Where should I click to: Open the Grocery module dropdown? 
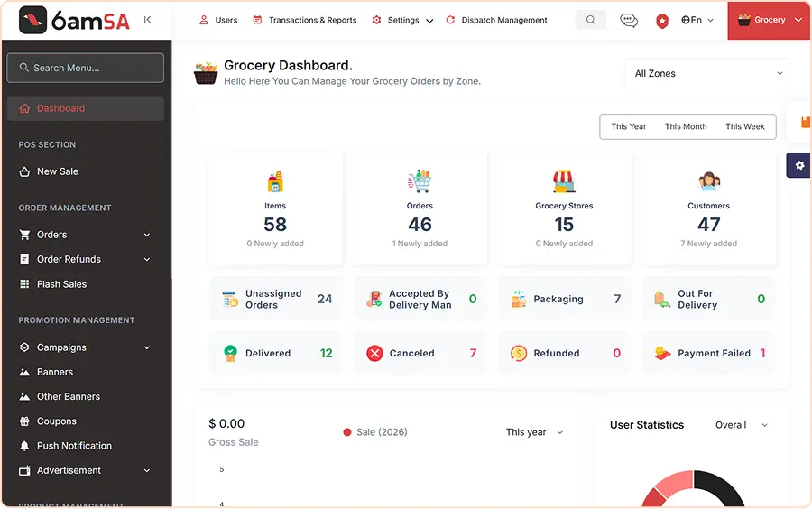click(x=769, y=20)
